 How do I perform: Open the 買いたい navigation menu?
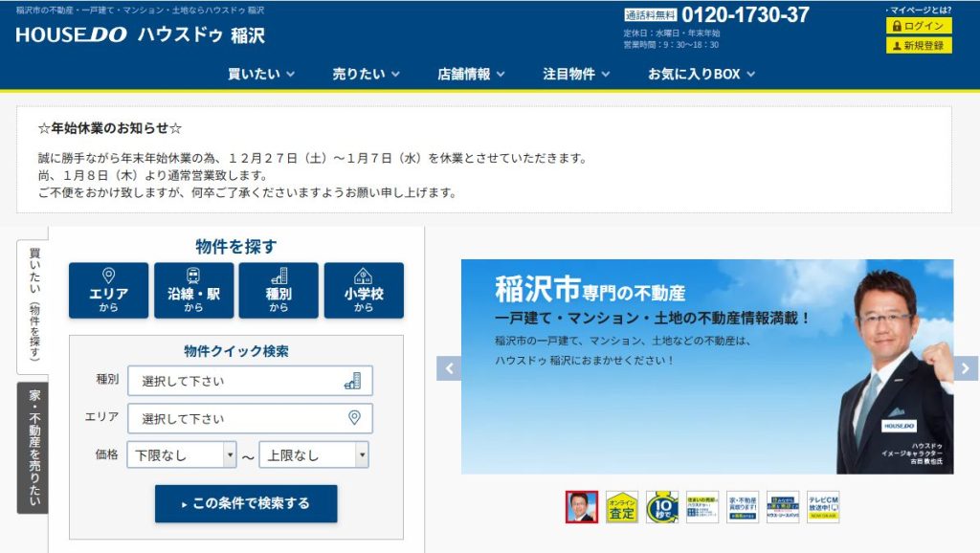261,74
